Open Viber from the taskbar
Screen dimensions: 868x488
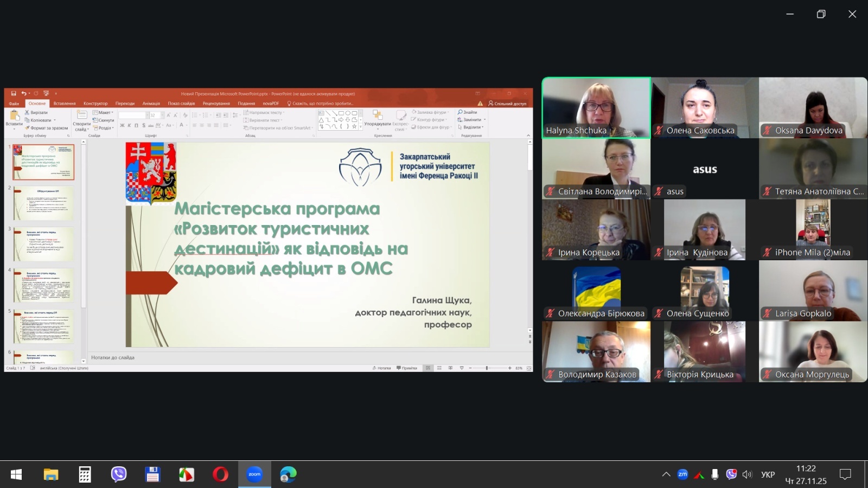click(x=119, y=474)
